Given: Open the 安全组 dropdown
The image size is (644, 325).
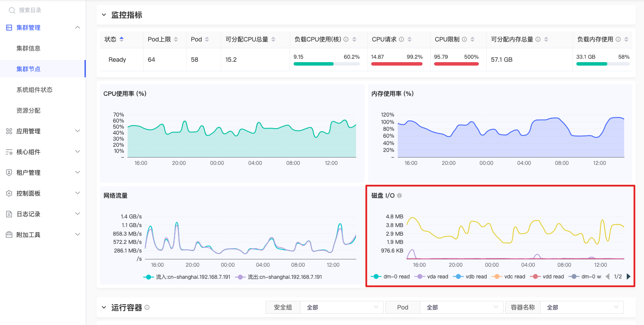Looking at the screenshot, I should pyautogui.click(x=341, y=307).
